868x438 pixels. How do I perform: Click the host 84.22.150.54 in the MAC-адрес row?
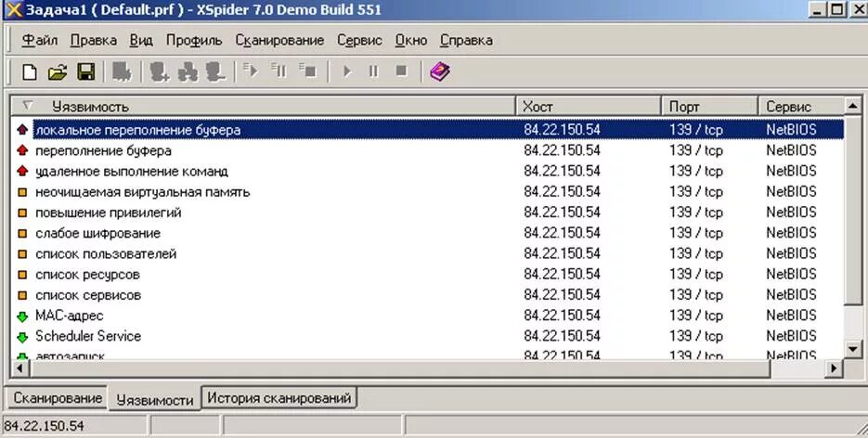(562, 316)
